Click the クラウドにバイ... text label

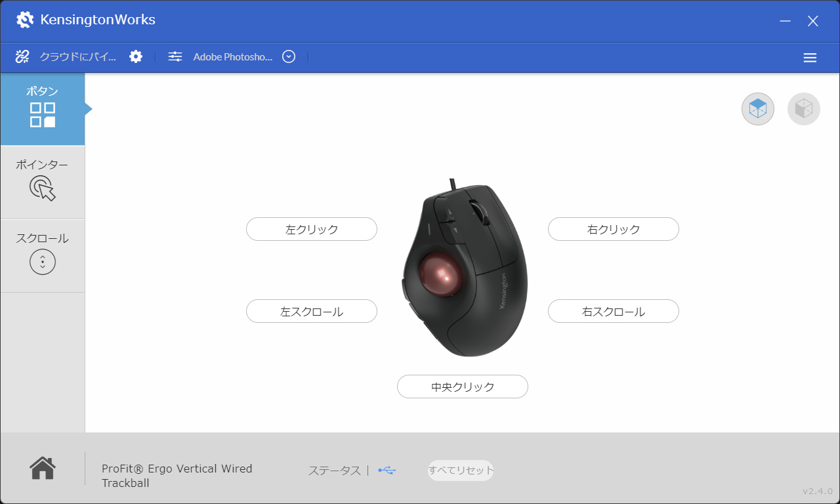click(78, 57)
